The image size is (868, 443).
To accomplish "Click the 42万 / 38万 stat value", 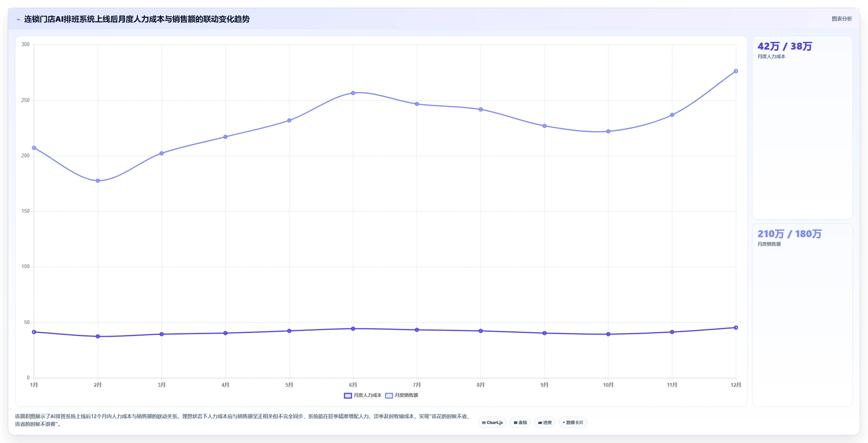I will (785, 47).
